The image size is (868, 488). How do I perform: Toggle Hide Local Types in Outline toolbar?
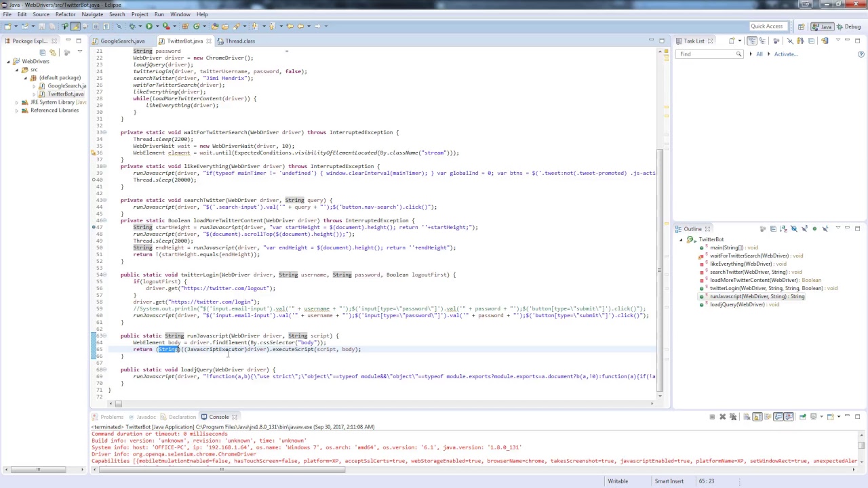coord(825,229)
